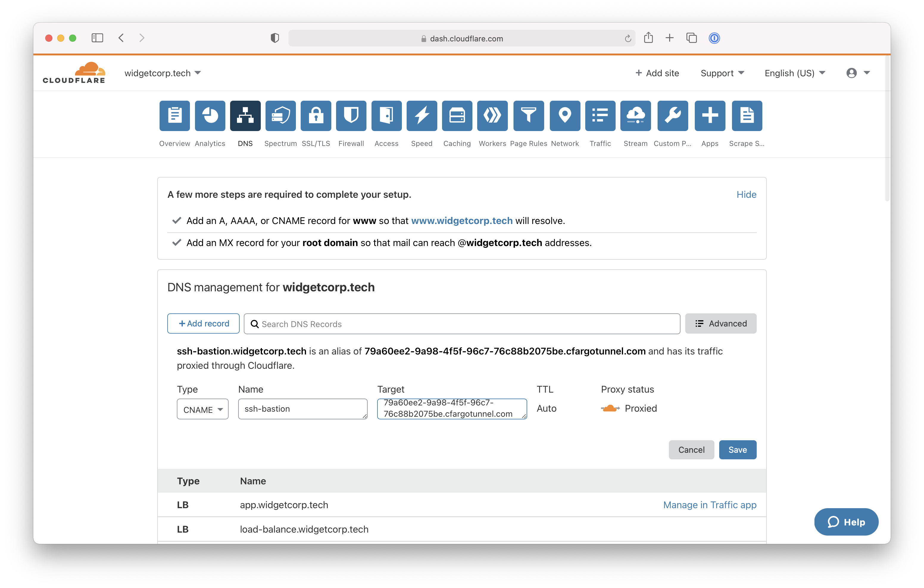Open the Workers icon
Viewport: 924px width, 588px height.
click(x=492, y=116)
